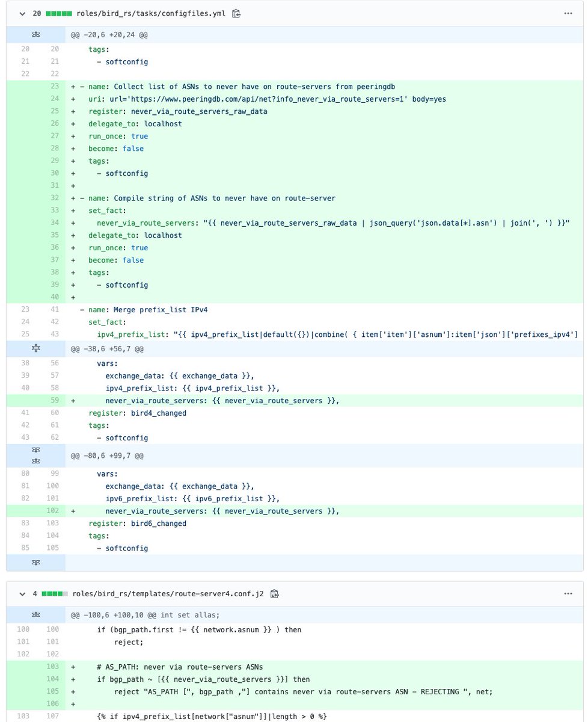Click the 4 changes count for route-server4.conf.j2
Screen dimensions: 588x722
[x=35, y=594]
